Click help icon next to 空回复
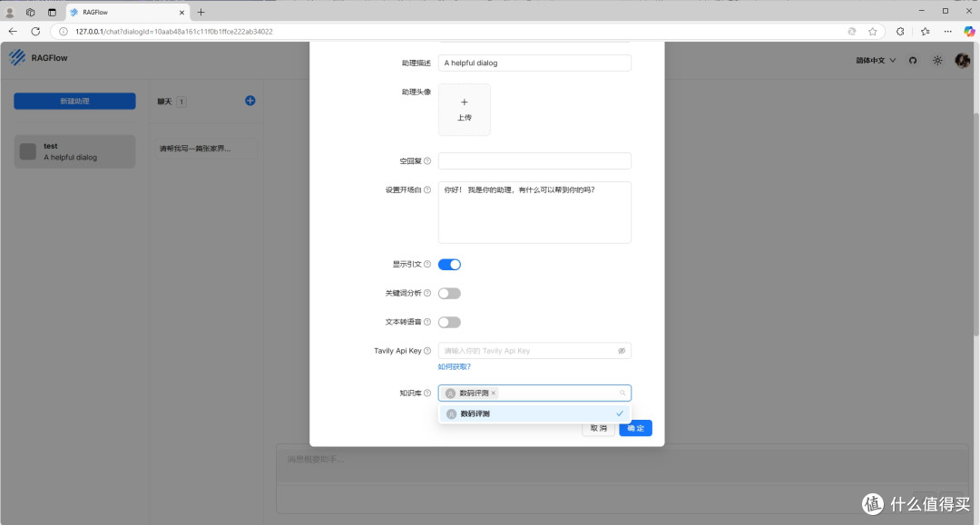 427,161
